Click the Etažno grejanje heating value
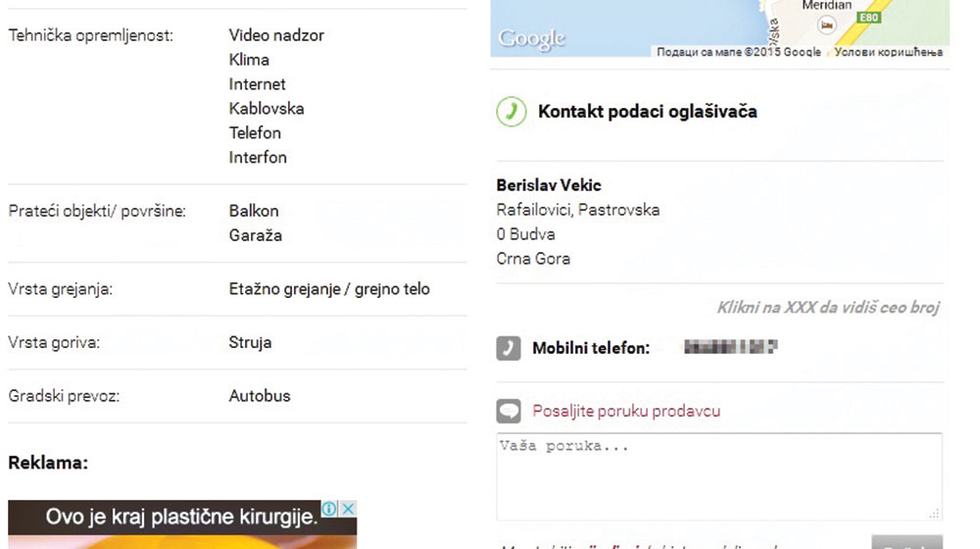Viewport: 980px width, 549px height. coord(329,289)
